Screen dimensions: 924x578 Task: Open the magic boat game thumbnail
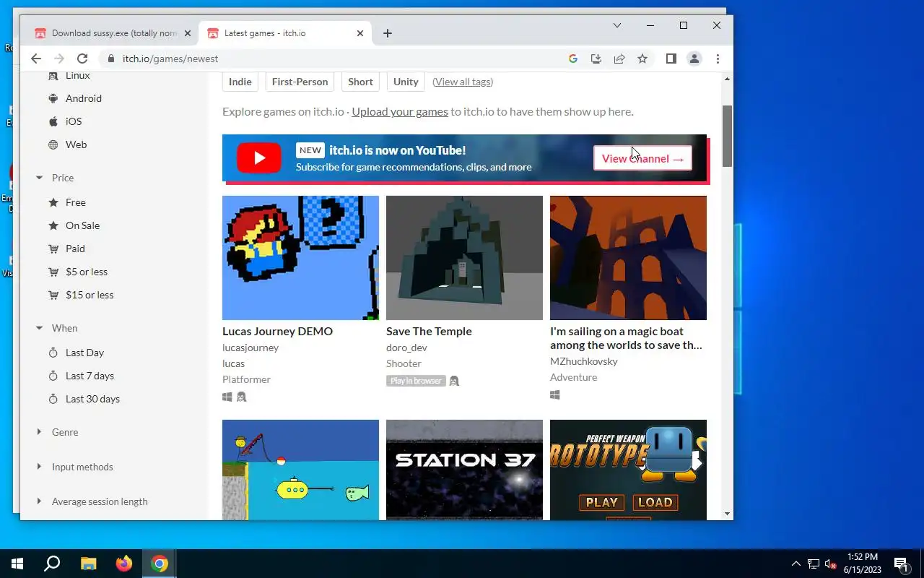(x=628, y=258)
